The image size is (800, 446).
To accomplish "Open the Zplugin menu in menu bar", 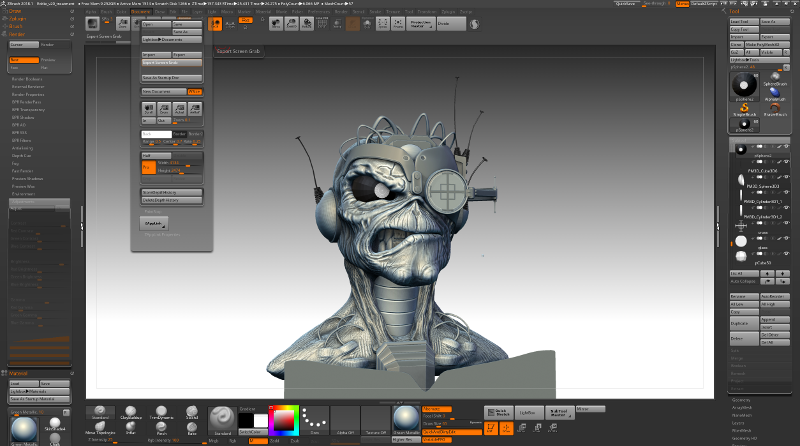I will [x=448, y=11].
